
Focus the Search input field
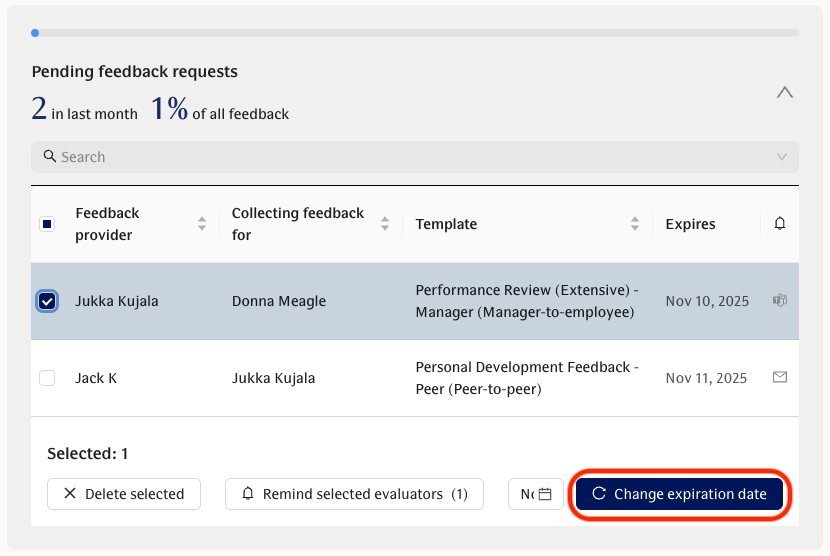click(x=400, y=157)
